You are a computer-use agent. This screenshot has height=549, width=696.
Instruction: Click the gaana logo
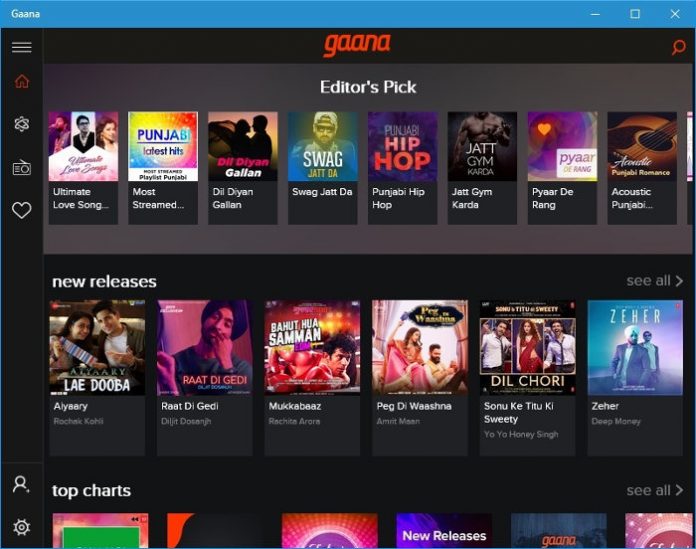tap(357, 45)
